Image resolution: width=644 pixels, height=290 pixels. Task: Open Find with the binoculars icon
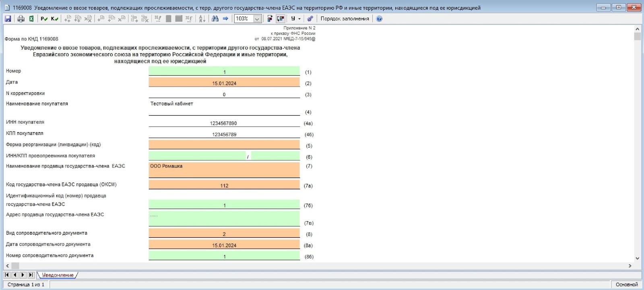[x=215, y=19]
